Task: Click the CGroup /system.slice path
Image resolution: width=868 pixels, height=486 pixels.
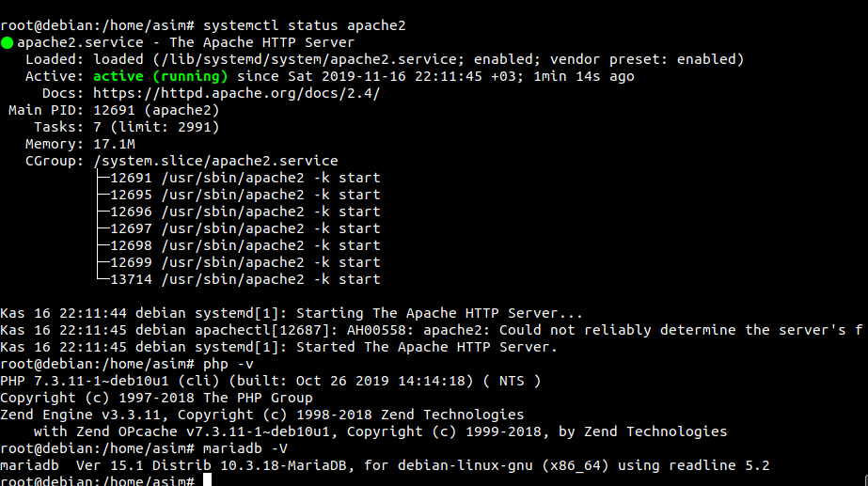Action: click(215, 161)
